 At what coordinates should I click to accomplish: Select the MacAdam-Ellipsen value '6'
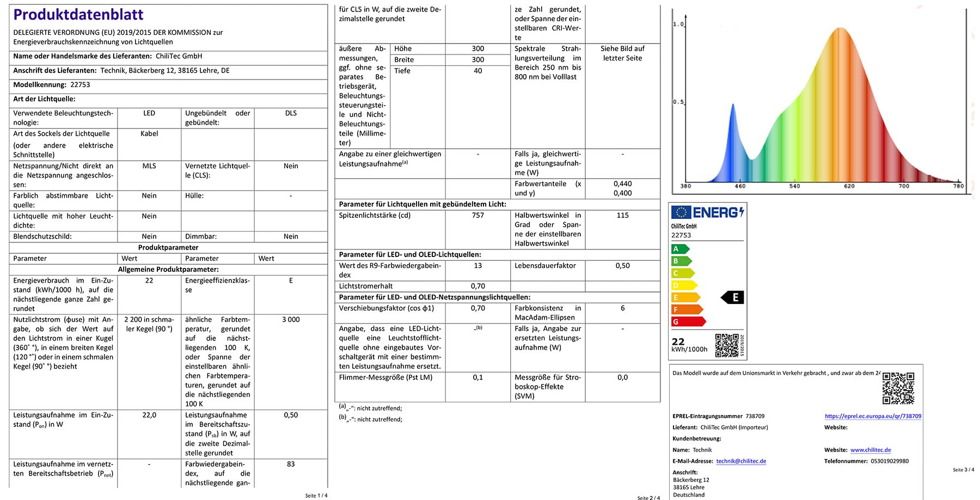pyautogui.click(x=623, y=308)
